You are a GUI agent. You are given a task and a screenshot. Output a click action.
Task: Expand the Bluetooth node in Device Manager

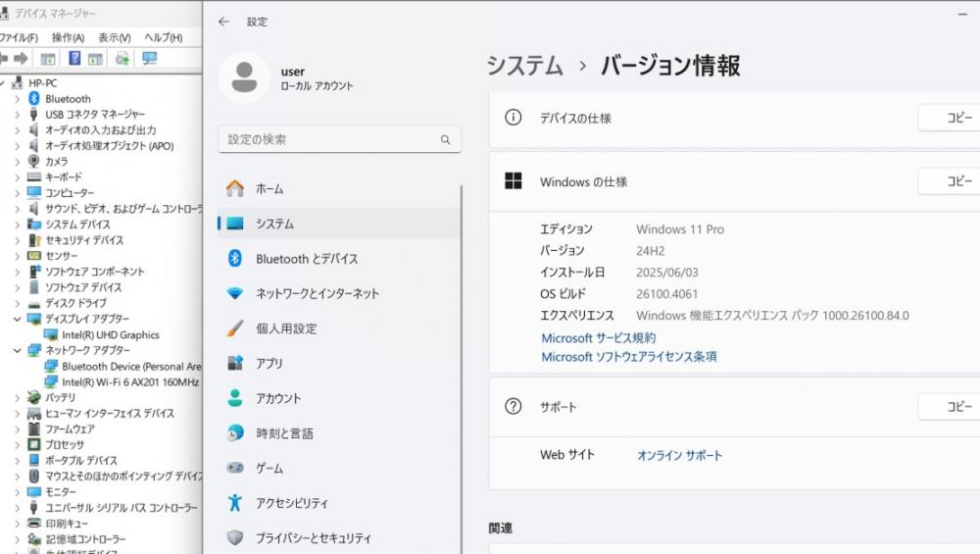(x=18, y=99)
